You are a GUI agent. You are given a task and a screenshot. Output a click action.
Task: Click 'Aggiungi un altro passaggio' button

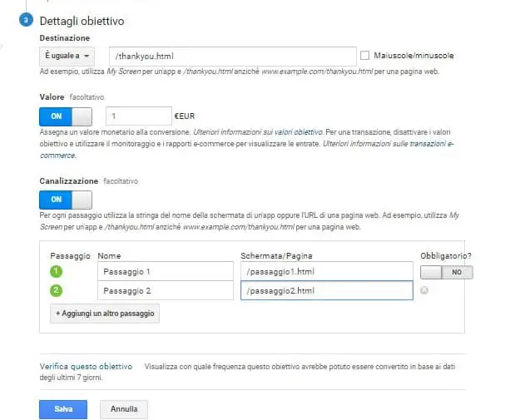[105, 314]
